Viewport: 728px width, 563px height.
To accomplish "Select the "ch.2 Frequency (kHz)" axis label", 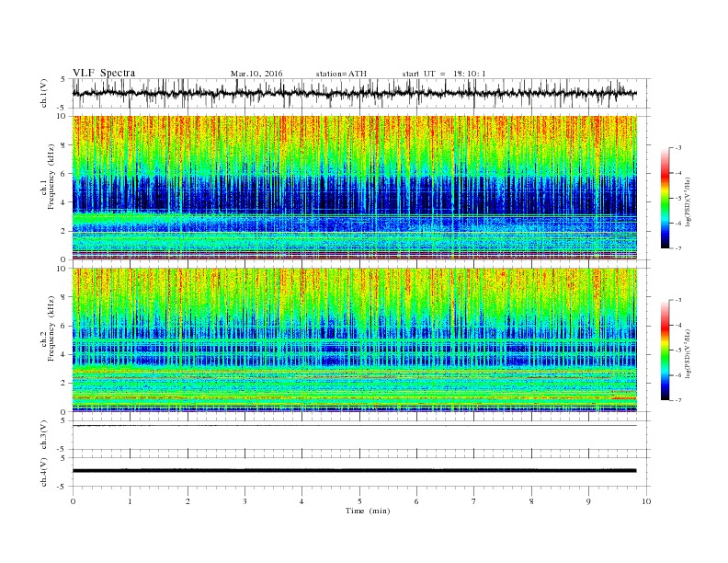I will pyautogui.click(x=48, y=340).
